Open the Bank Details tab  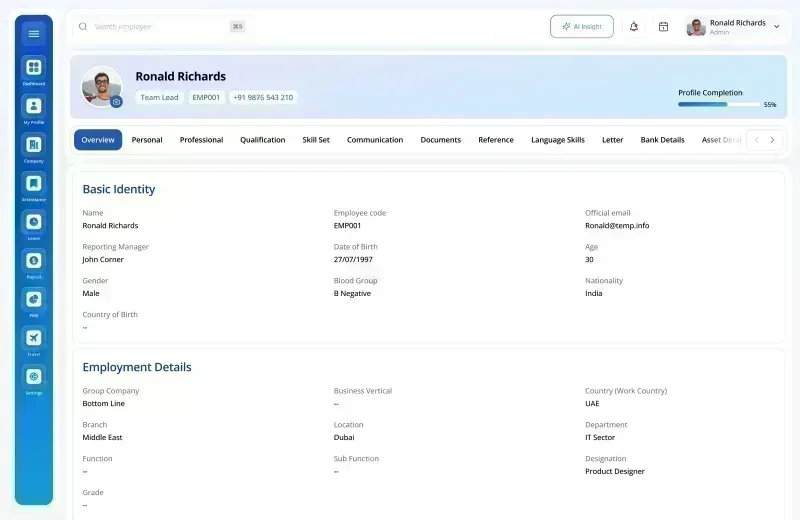click(662, 140)
